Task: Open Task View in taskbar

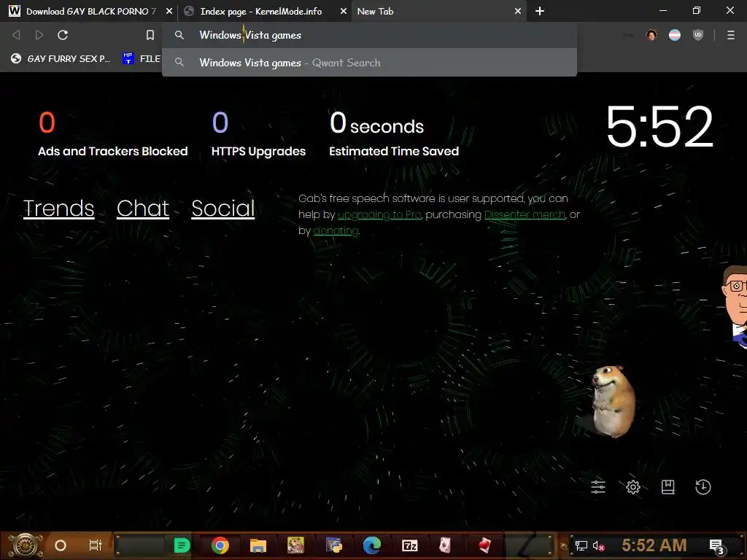Action: [96, 545]
